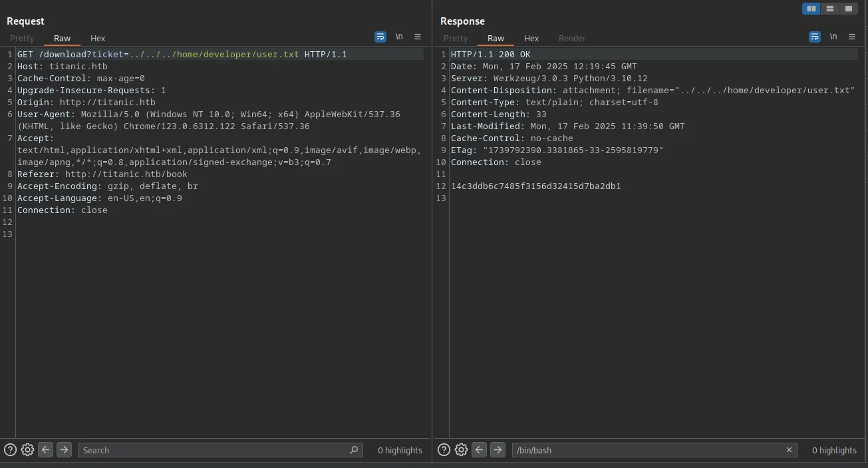Toggle non-printable characters (\n) in Request panel
Image resolution: width=868 pixels, height=468 pixels.
(x=399, y=37)
